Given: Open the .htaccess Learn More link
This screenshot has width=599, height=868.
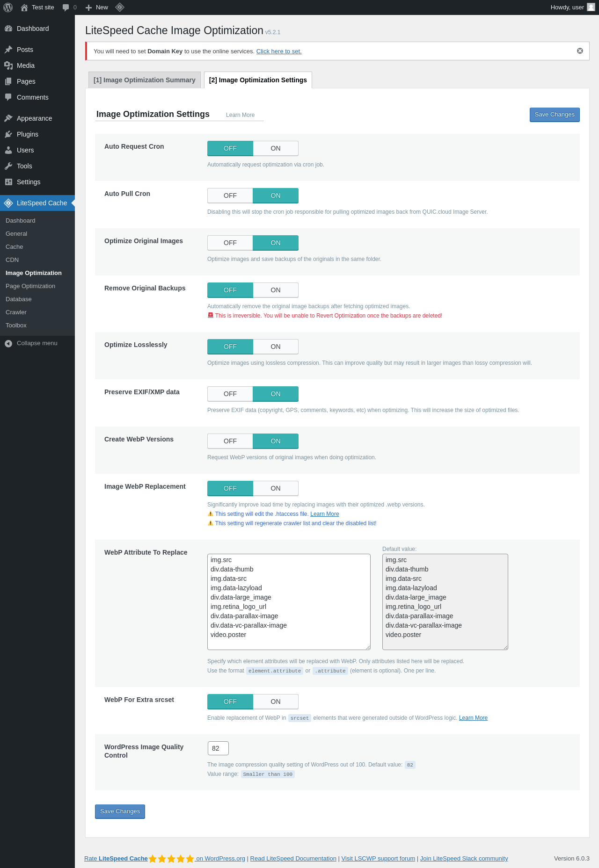Looking at the screenshot, I should pyautogui.click(x=325, y=514).
